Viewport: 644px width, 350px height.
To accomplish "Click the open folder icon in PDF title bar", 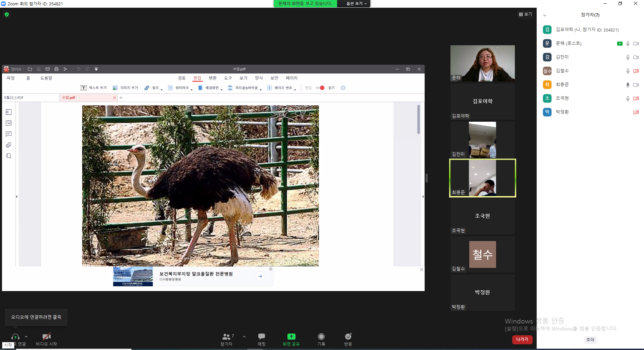I will [x=30, y=69].
